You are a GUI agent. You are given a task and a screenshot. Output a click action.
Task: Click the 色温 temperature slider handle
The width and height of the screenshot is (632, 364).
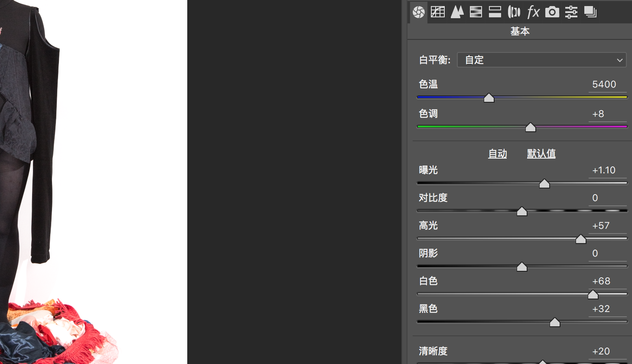489,98
